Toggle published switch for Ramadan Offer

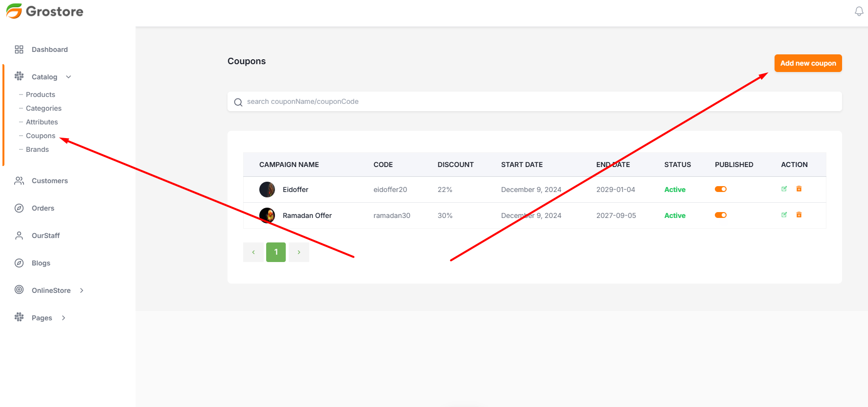coord(721,215)
